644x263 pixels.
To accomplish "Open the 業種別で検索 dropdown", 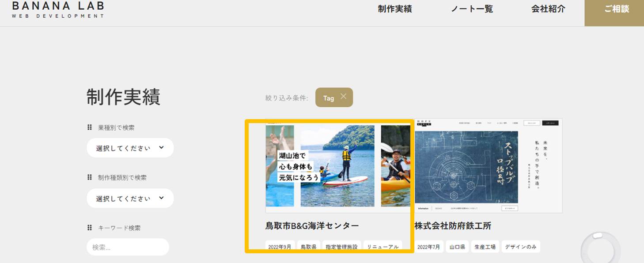I will tap(130, 148).
